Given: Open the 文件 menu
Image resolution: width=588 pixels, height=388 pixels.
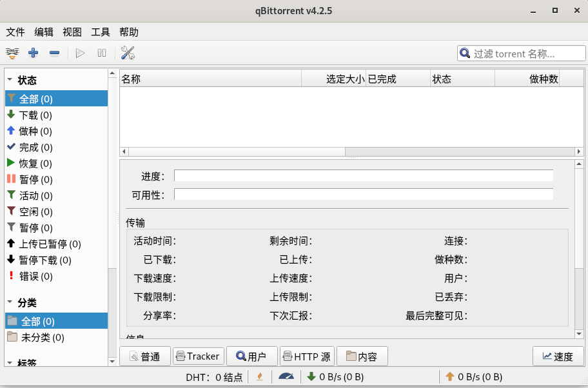Looking at the screenshot, I should [15, 32].
